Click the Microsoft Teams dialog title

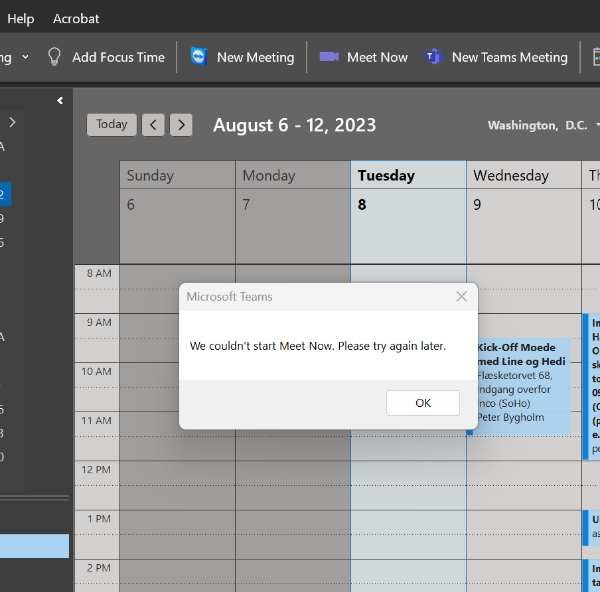[x=229, y=297]
